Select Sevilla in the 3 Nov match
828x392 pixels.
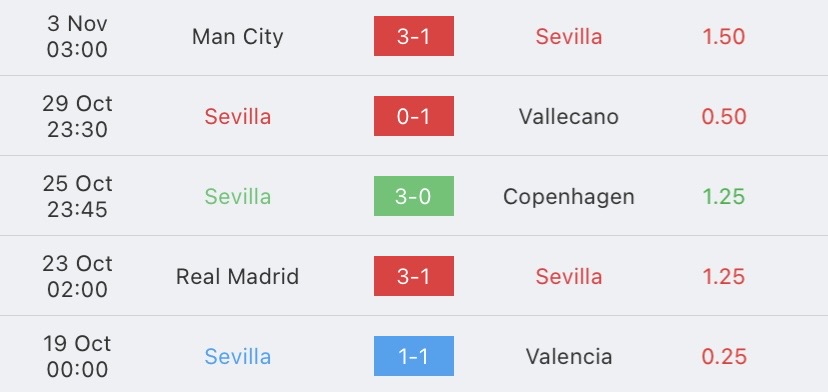tap(569, 36)
